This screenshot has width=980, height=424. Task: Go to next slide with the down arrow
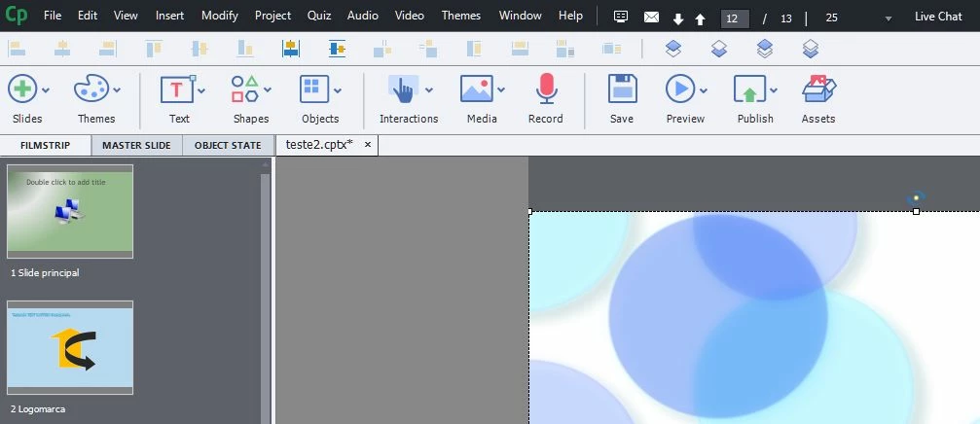click(x=678, y=19)
